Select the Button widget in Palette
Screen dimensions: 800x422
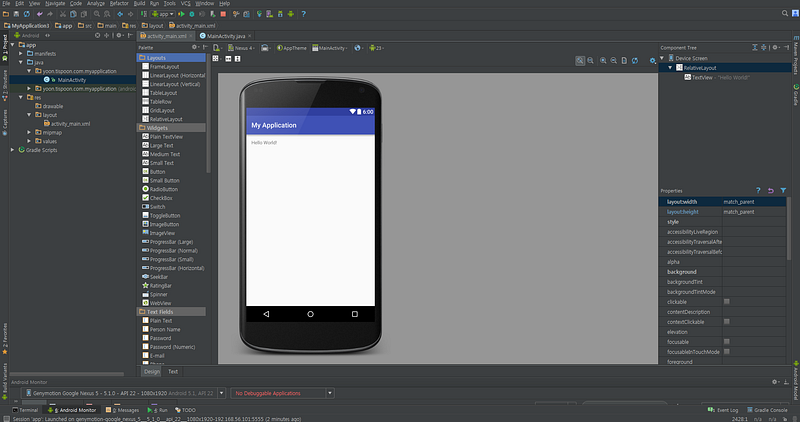coord(158,172)
